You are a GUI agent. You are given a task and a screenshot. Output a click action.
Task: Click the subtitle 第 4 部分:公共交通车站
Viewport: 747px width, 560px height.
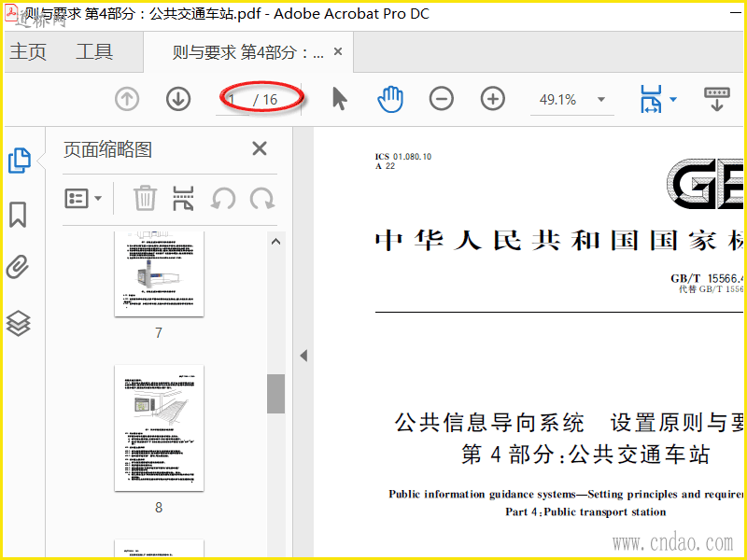[x=585, y=455]
